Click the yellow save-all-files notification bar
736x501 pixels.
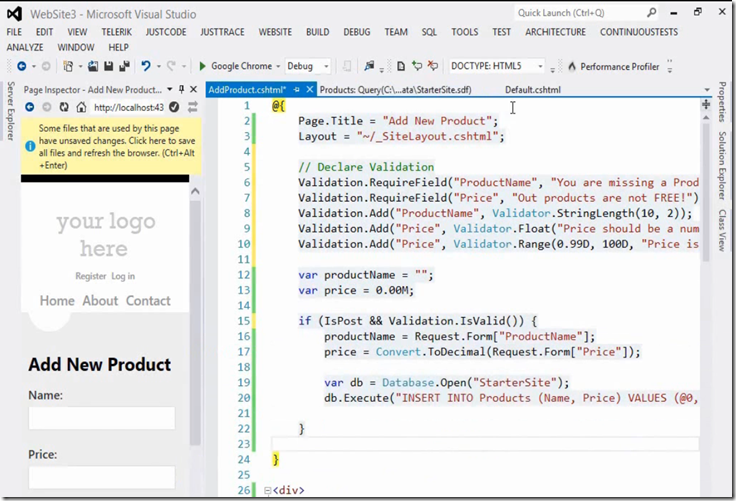[111, 146]
